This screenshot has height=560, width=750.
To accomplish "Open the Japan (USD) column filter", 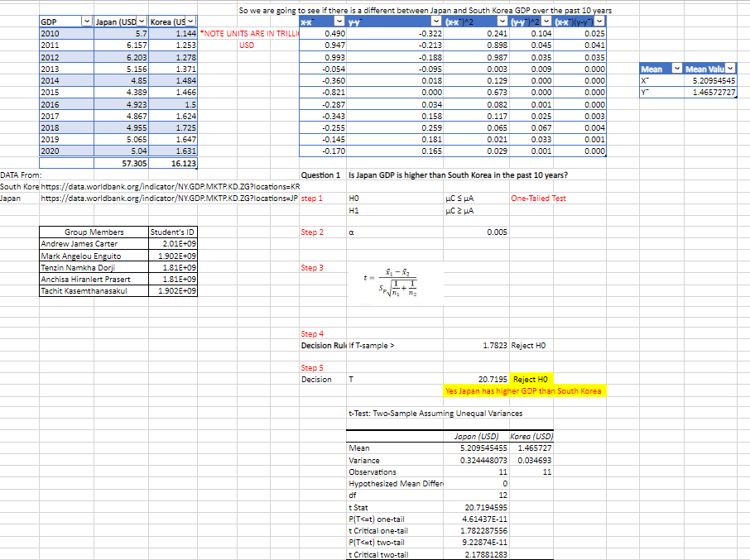I will (140, 21).
